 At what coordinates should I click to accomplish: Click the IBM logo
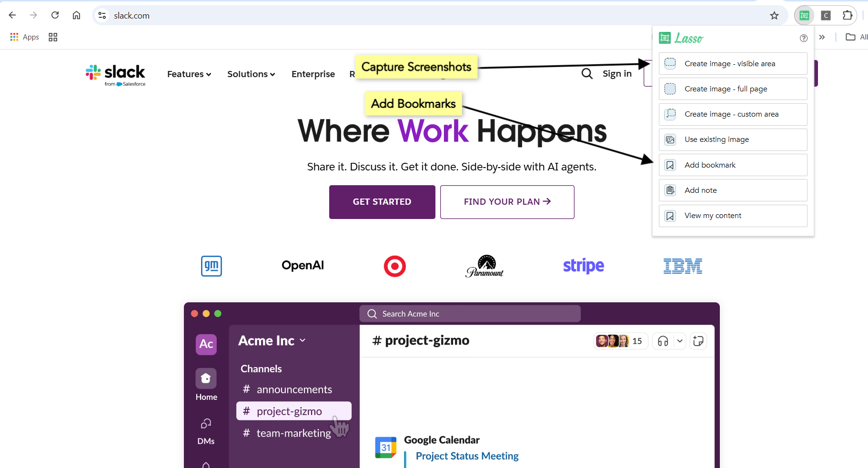coord(683,266)
